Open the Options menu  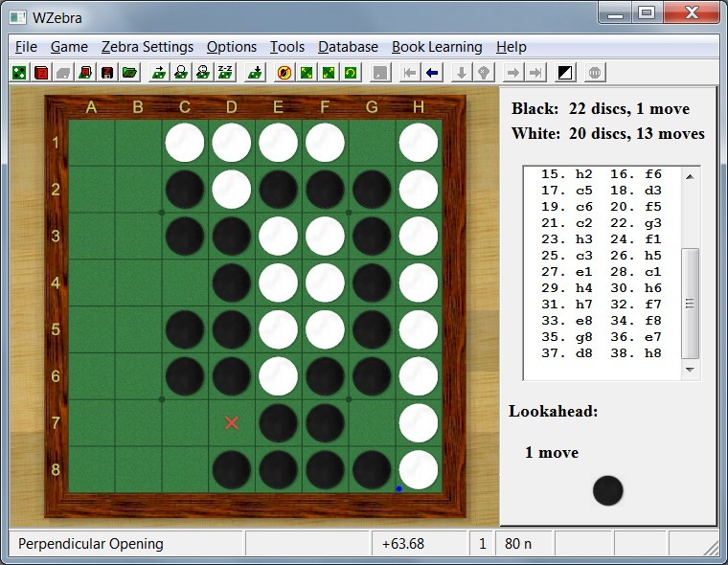point(232,47)
